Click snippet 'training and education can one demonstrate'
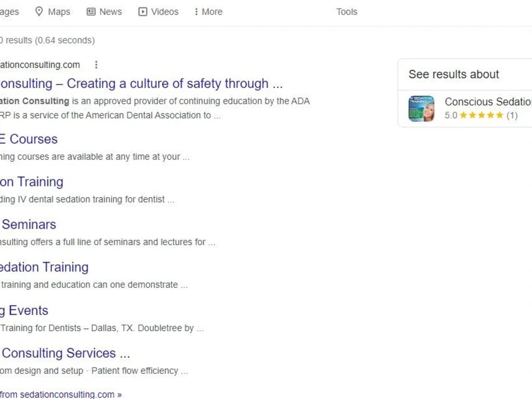This screenshot has width=532, height=399. pos(89,285)
